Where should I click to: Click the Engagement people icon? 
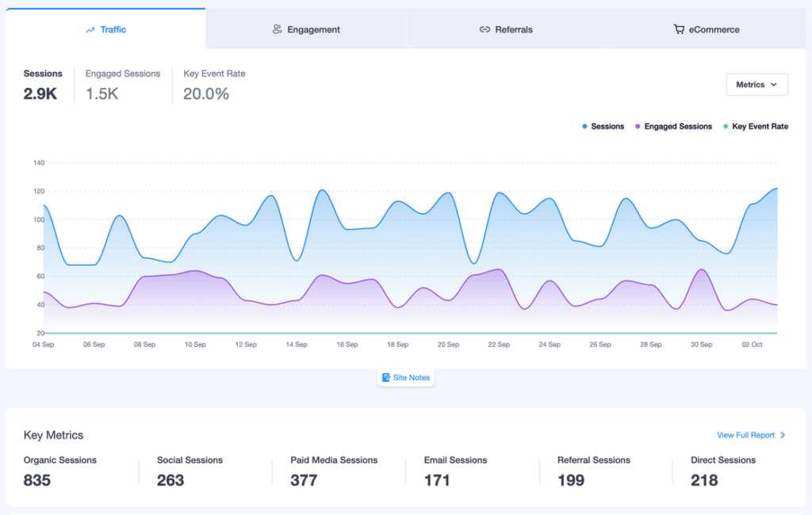point(277,29)
